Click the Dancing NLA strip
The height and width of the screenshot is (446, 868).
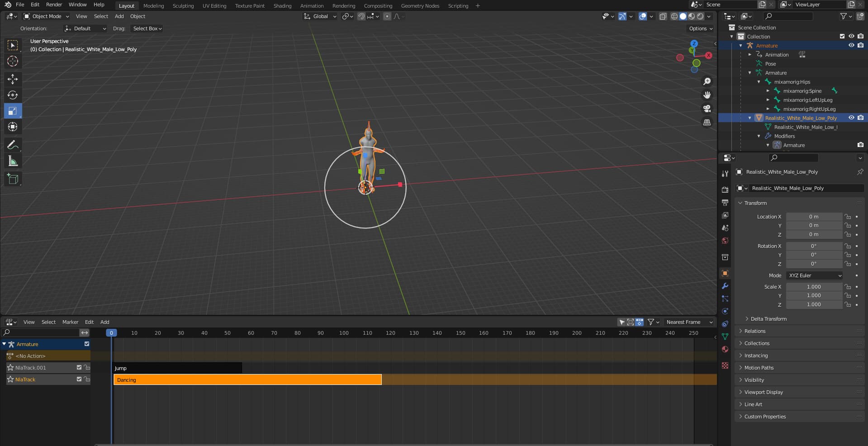point(247,380)
